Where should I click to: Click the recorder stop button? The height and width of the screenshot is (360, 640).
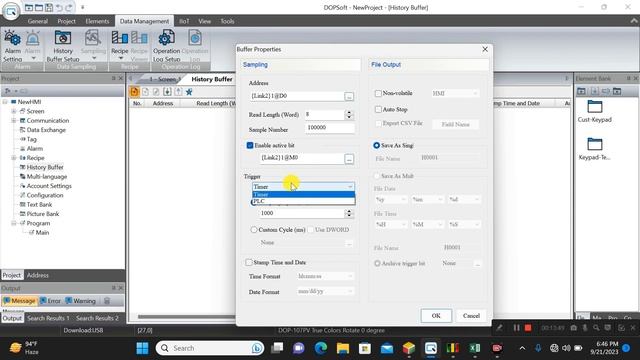pos(528,328)
